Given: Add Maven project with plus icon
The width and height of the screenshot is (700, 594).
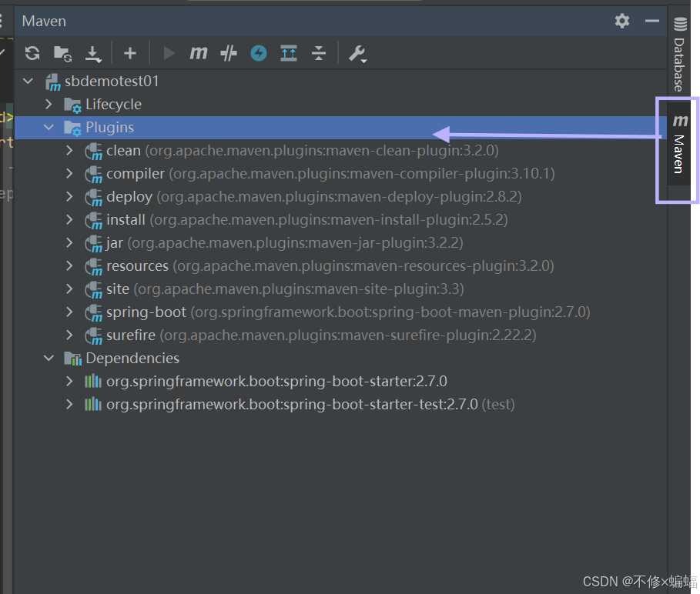Looking at the screenshot, I should pos(130,53).
